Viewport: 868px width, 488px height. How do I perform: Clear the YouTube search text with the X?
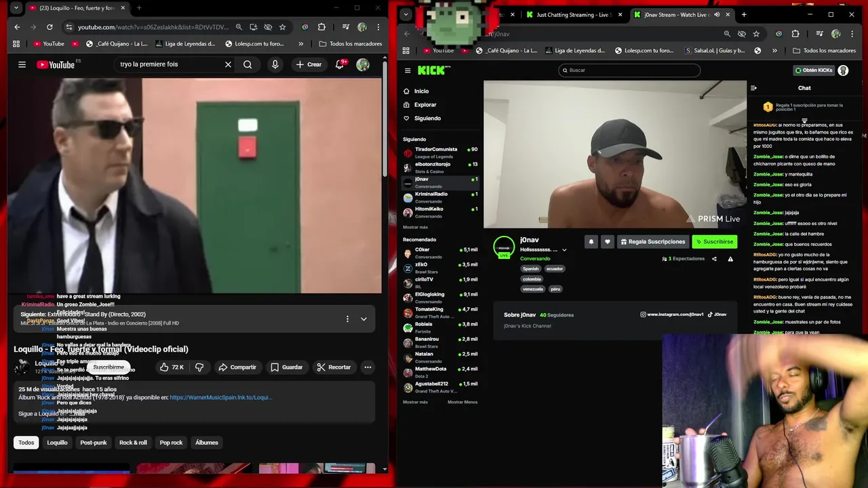228,64
